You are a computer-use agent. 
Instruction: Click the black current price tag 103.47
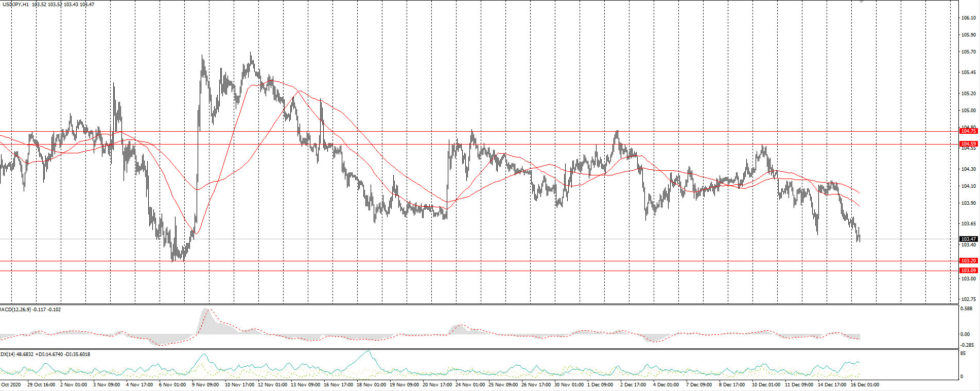point(968,239)
